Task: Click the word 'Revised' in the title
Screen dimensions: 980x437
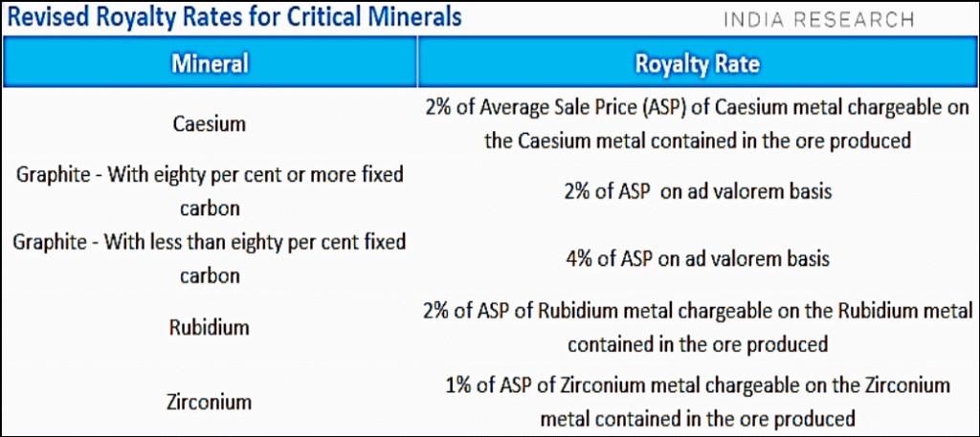Action: click(x=49, y=18)
